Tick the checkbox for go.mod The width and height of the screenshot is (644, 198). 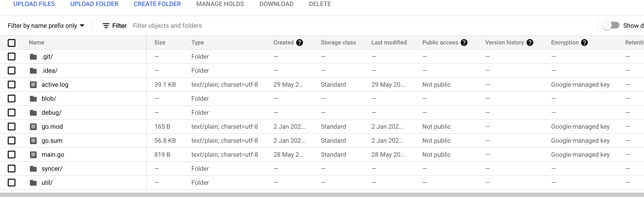[x=12, y=127]
